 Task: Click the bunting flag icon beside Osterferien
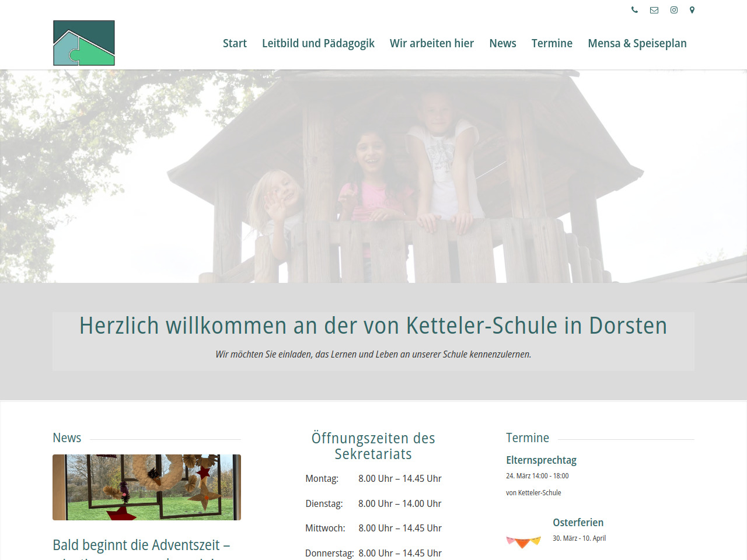click(523, 542)
